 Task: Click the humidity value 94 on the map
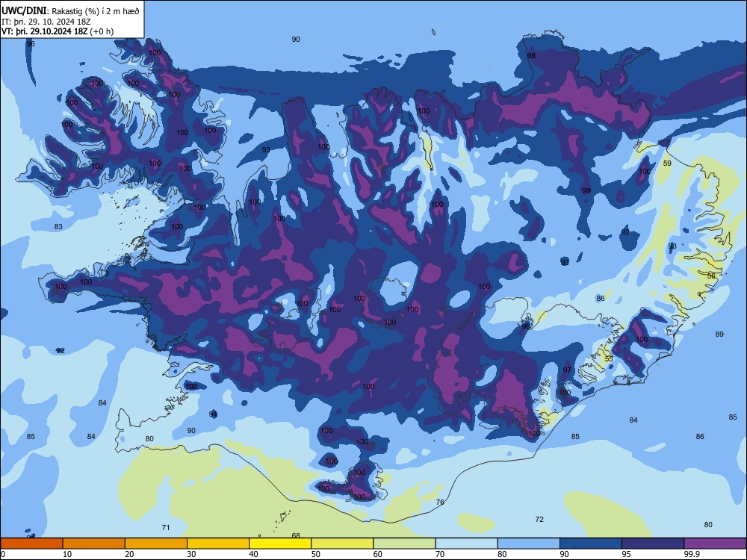tap(213, 414)
